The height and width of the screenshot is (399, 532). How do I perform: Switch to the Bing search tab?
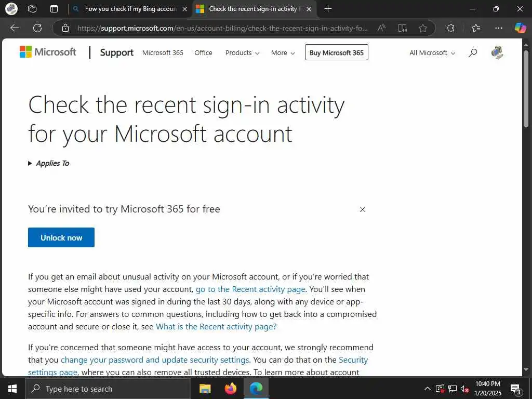point(130,9)
